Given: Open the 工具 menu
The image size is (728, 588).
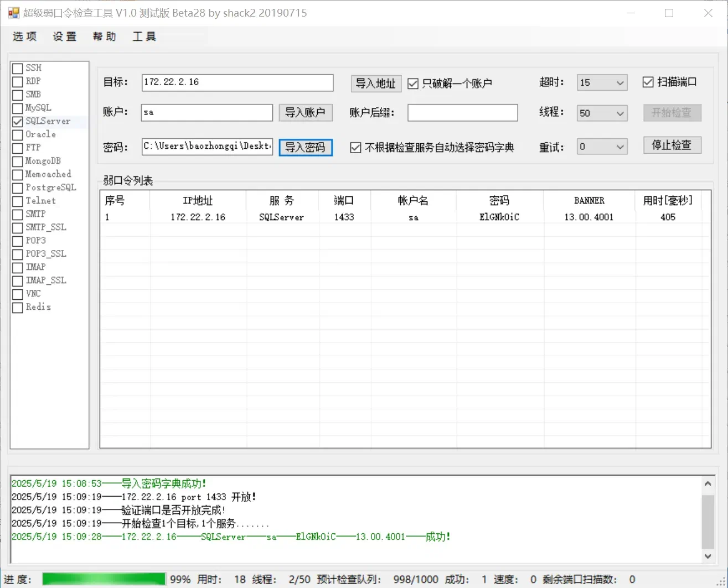Looking at the screenshot, I should click(144, 37).
